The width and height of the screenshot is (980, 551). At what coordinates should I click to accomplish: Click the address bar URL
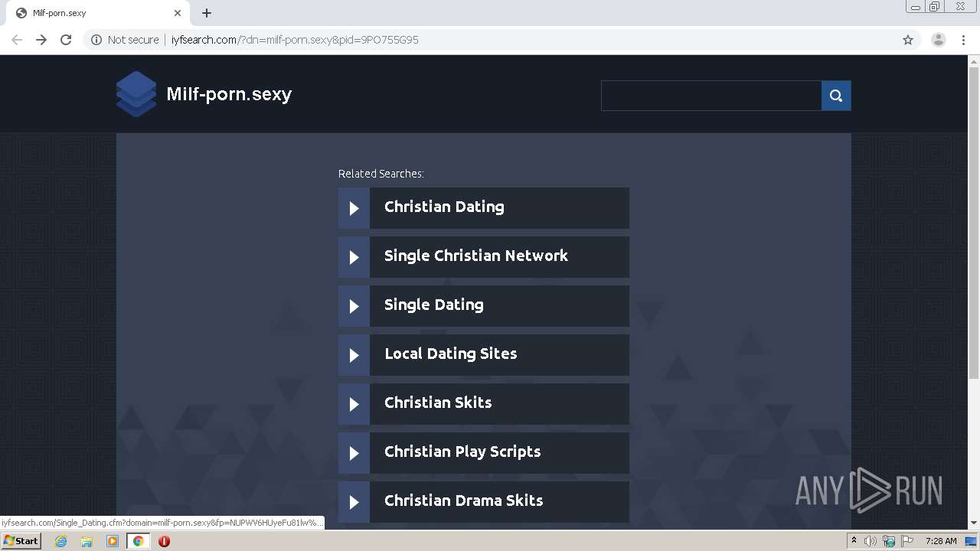[x=295, y=40]
